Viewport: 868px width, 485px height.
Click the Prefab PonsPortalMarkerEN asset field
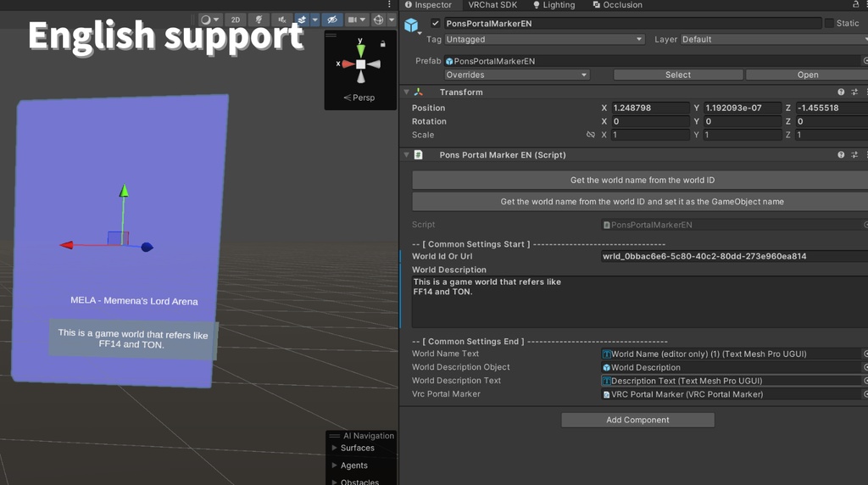point(656,61)
